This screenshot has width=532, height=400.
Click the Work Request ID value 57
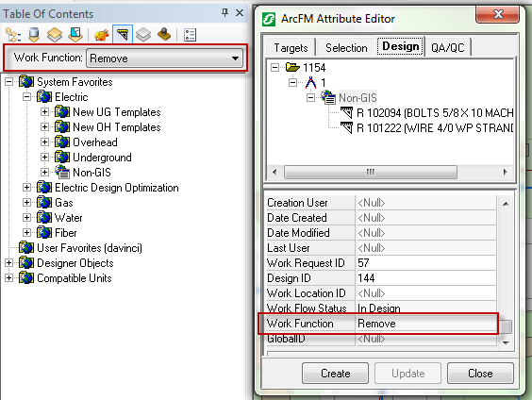point(426,263)
